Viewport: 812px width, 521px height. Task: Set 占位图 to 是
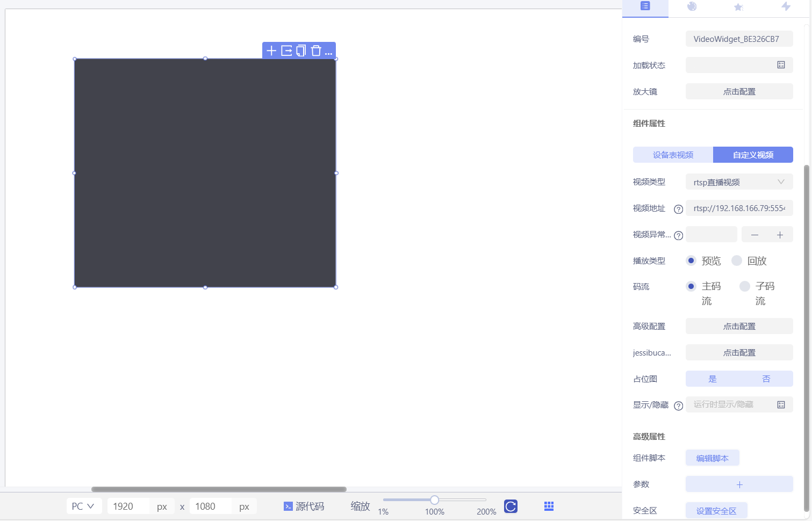[712, 379]
